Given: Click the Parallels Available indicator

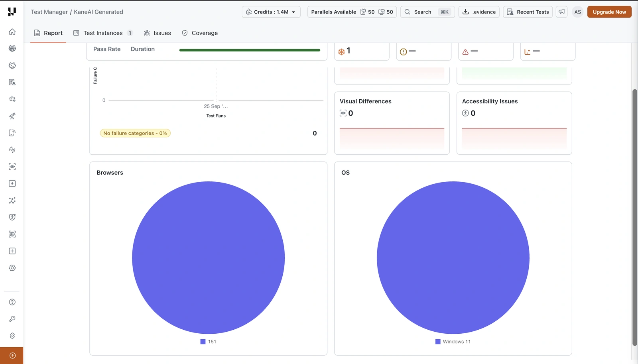Looking at the screenshot, I should (352, 12).
